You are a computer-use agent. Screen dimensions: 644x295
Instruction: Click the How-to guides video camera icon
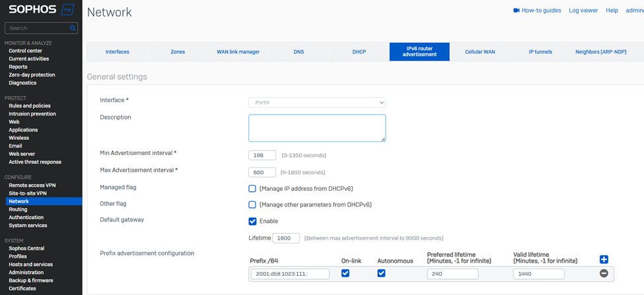tap(516, 11)
